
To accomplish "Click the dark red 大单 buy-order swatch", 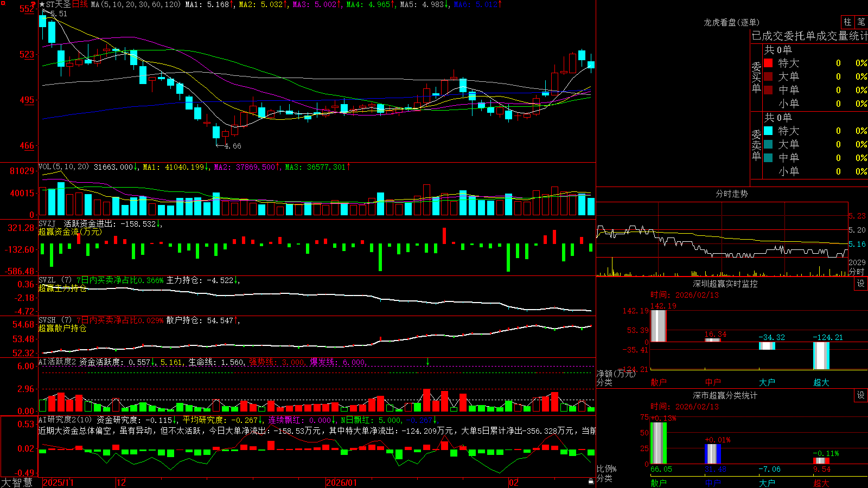I will [x=768, y=76].
